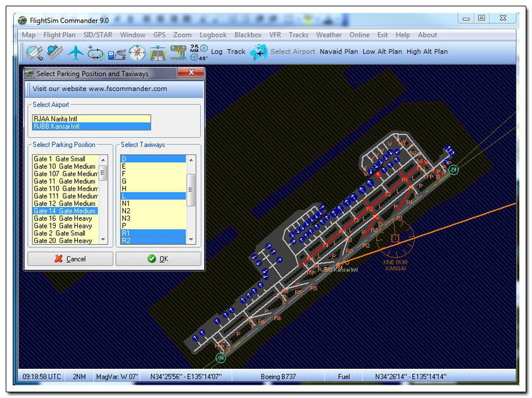Image resolution: width=532 pixels, height=398 pixels.
Task: Click the Track toolbar button
Action: [x=236, y=51]
